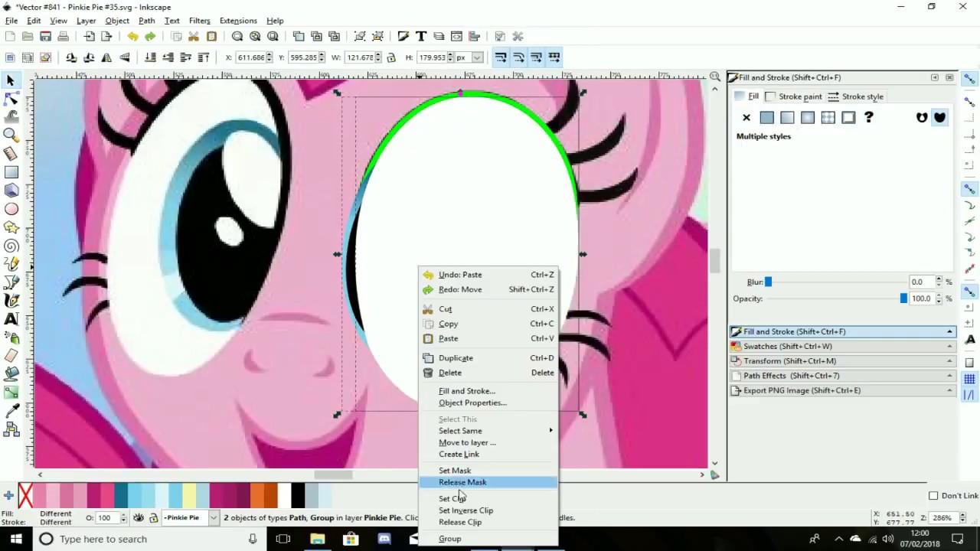Screen dimensions: 980x551
Task: Select the Eraser tool
Action: (11, 356)
